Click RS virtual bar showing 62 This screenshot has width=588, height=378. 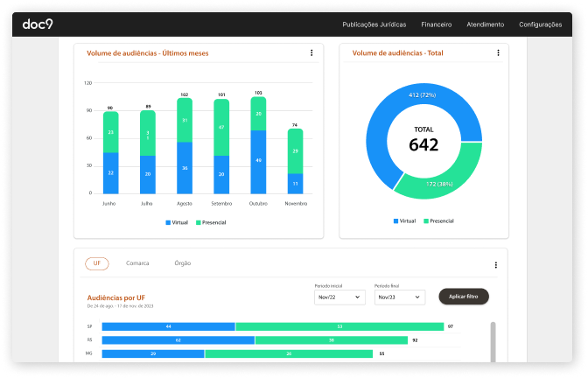[x=178, y=340]
